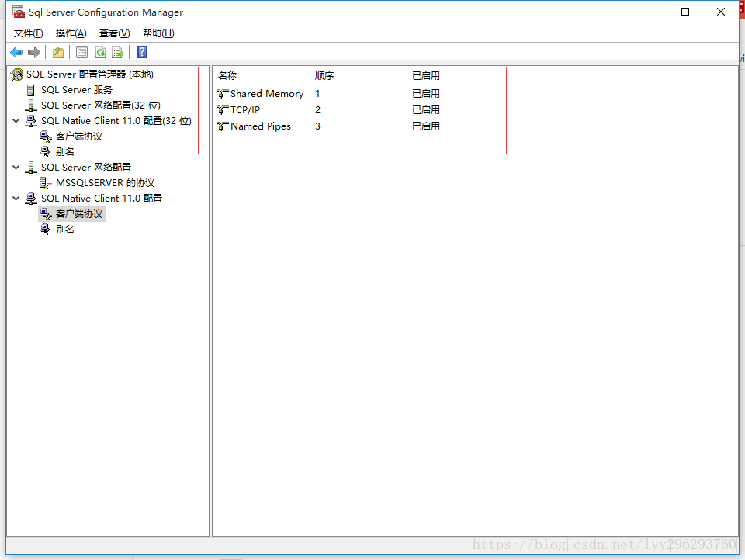Open the 查看(V) menu

(115, 33)
